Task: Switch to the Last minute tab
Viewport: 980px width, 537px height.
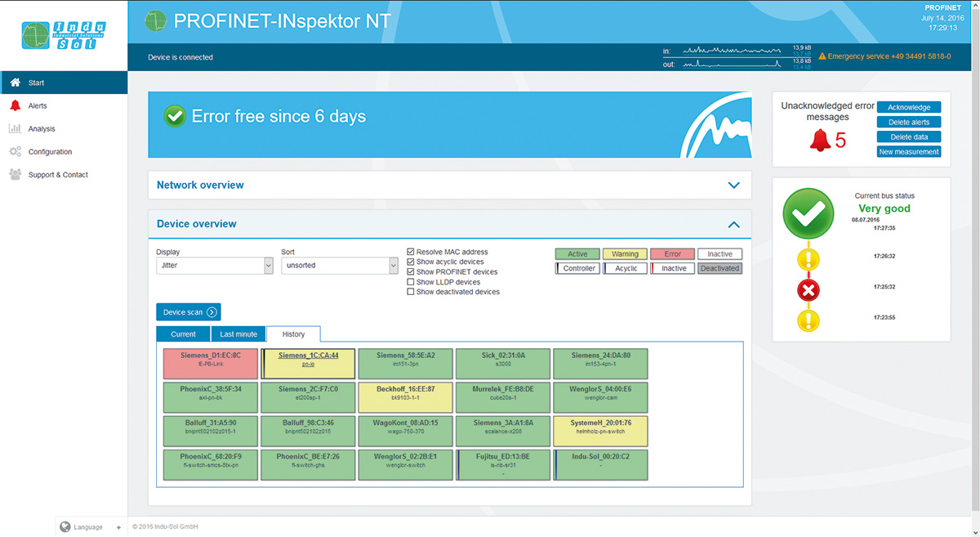Action: (x=238, y=333)
